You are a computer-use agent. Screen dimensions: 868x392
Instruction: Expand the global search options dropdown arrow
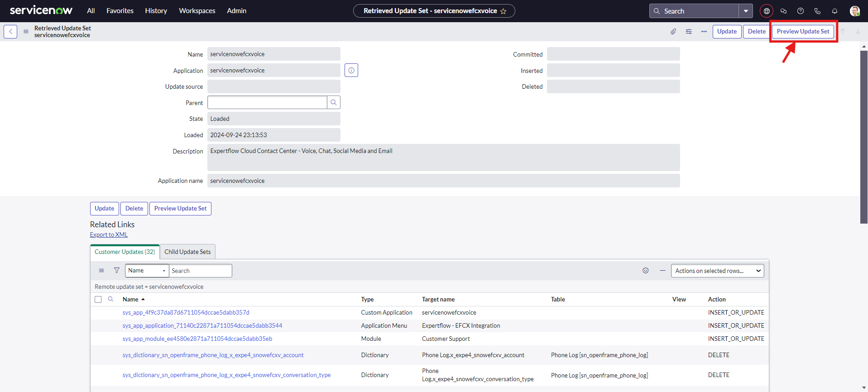(x=746, y=11)
